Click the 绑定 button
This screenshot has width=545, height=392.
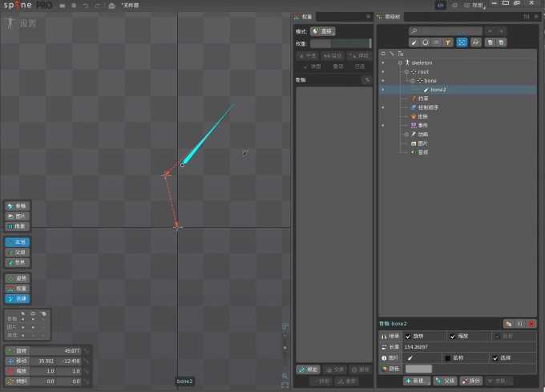tap(309, 370)
